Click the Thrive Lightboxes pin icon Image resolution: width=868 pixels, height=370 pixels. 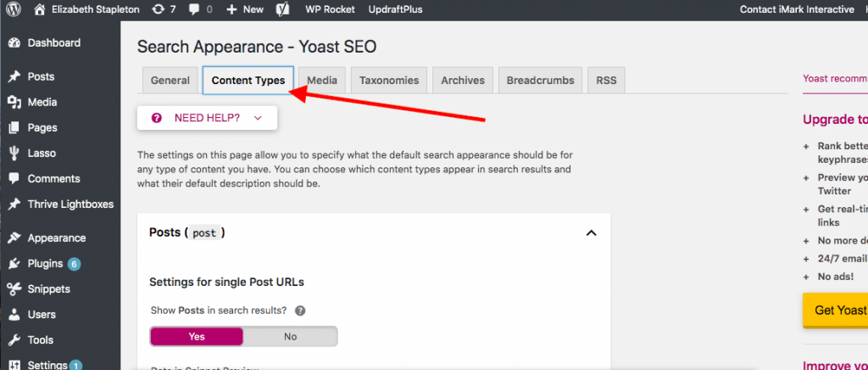(x=14, y=205)
